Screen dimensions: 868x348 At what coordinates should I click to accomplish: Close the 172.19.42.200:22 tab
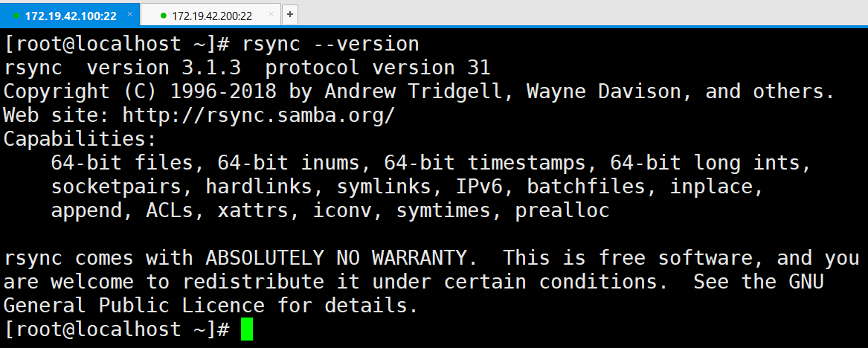click(270, 15)
